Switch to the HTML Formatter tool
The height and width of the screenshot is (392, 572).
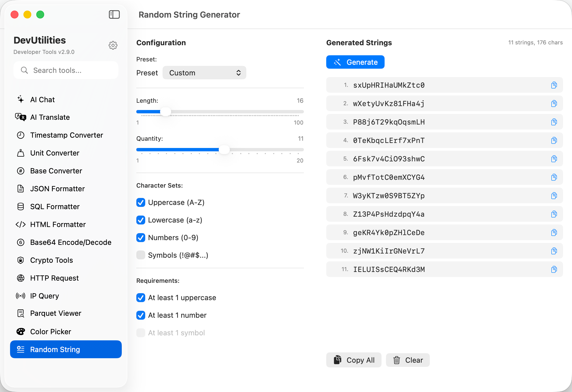pos(58,224)
